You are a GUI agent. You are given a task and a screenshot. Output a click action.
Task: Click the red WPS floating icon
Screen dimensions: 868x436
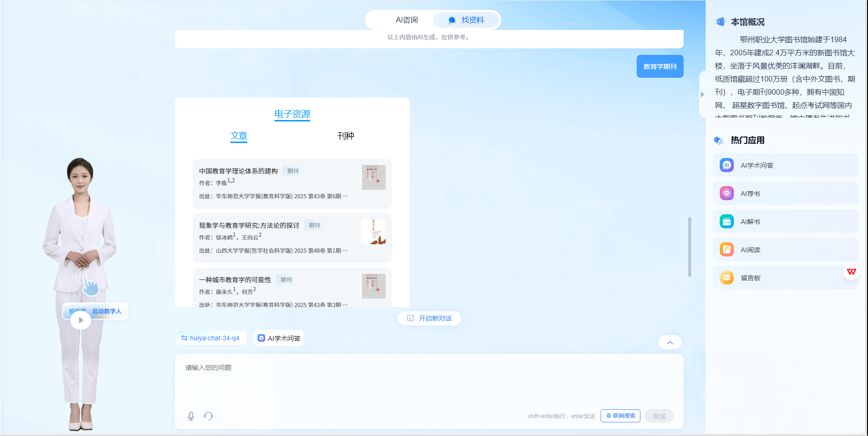(851, 272)
